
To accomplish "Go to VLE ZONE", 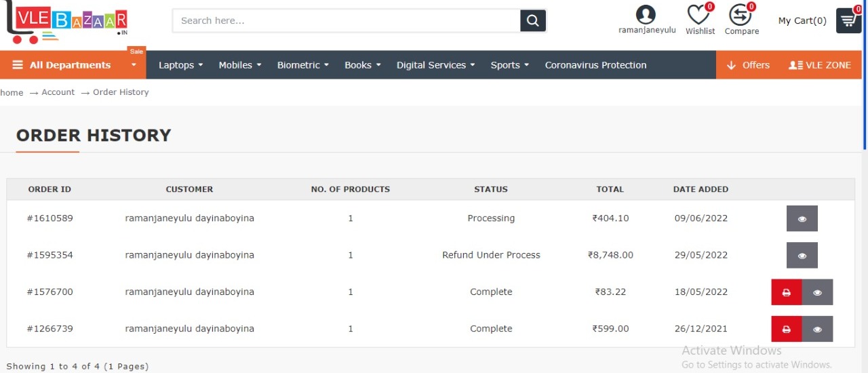I will [820, 65].
